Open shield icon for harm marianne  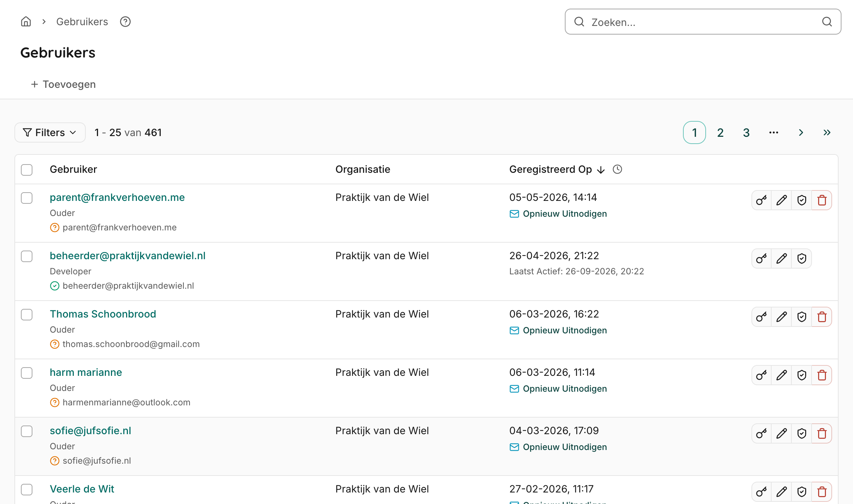(802, 375)
